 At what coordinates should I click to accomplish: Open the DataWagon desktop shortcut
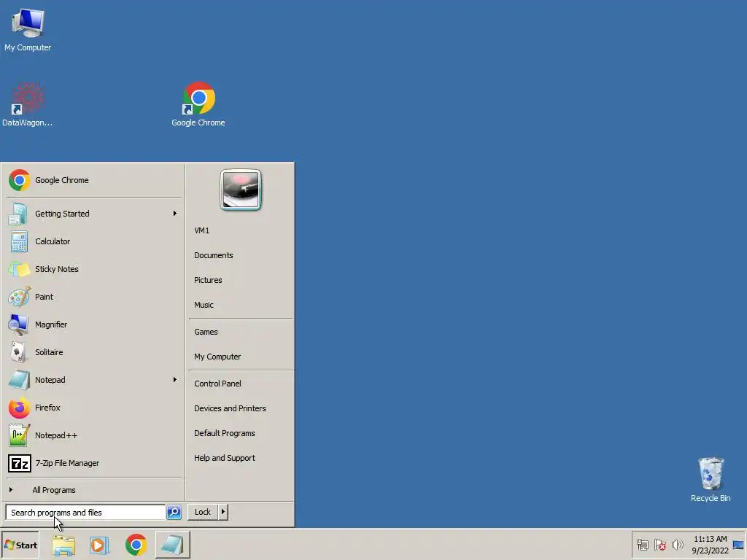coord(28,105)
